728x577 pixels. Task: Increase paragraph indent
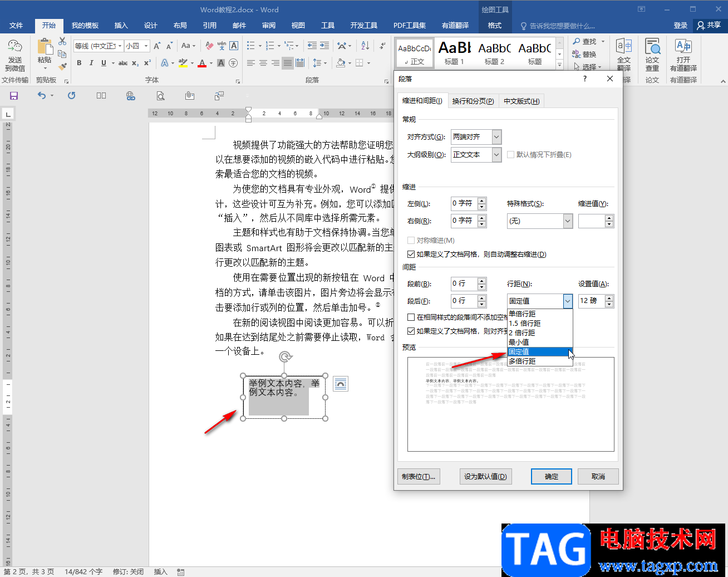click(324, 46)
